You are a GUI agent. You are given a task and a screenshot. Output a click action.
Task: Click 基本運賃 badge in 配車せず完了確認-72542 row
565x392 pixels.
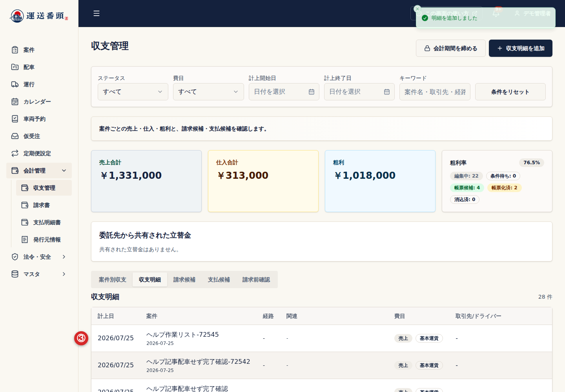429,365
